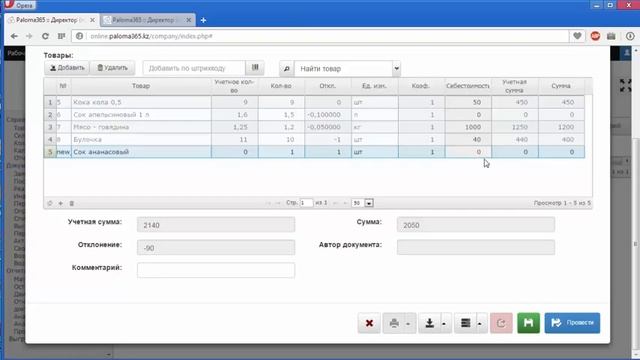Click the list-menu icon button

pos(465,323)
